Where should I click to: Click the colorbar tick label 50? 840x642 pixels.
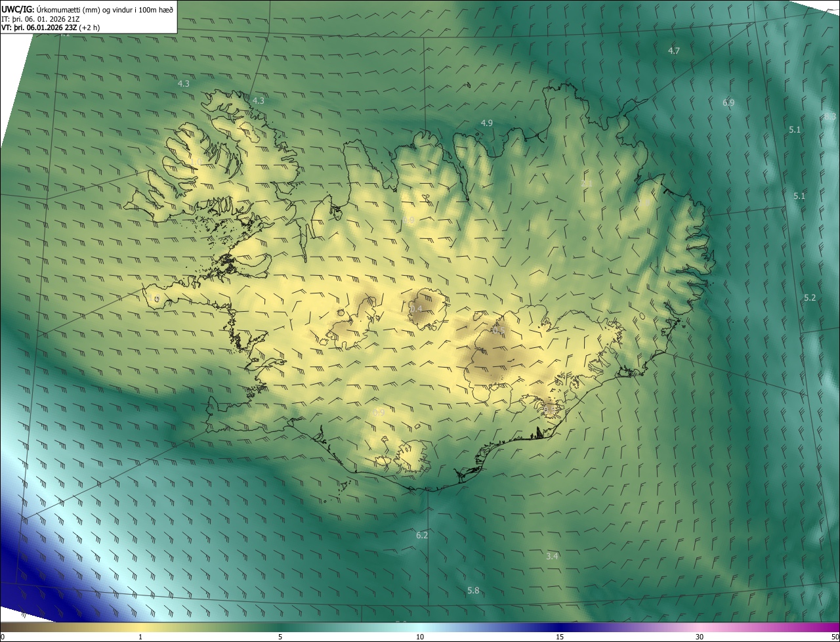[x=835, y=637]
